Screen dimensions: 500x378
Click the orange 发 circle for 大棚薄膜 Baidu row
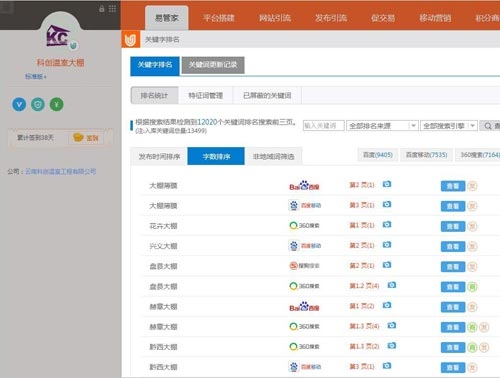click(472, 186)
